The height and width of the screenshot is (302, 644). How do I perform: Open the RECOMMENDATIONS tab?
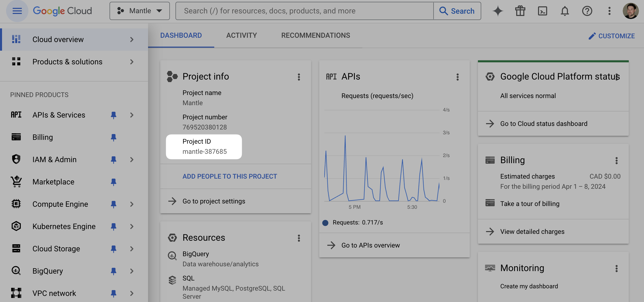(315, 35)
